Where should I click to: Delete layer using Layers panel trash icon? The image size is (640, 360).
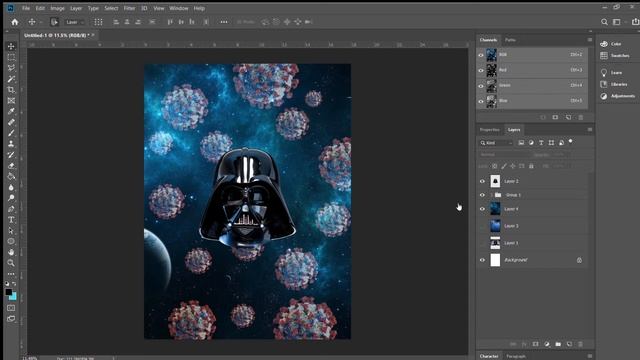point(580,344)
